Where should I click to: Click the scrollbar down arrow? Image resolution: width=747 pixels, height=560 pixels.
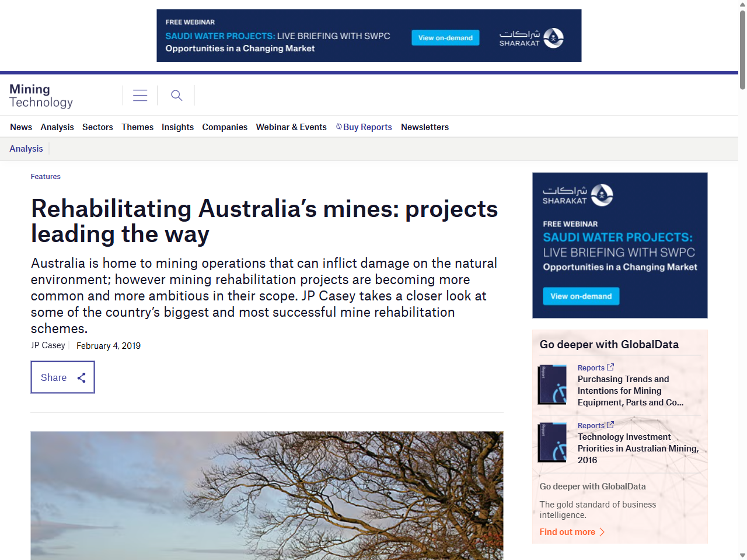click(742, 555)
